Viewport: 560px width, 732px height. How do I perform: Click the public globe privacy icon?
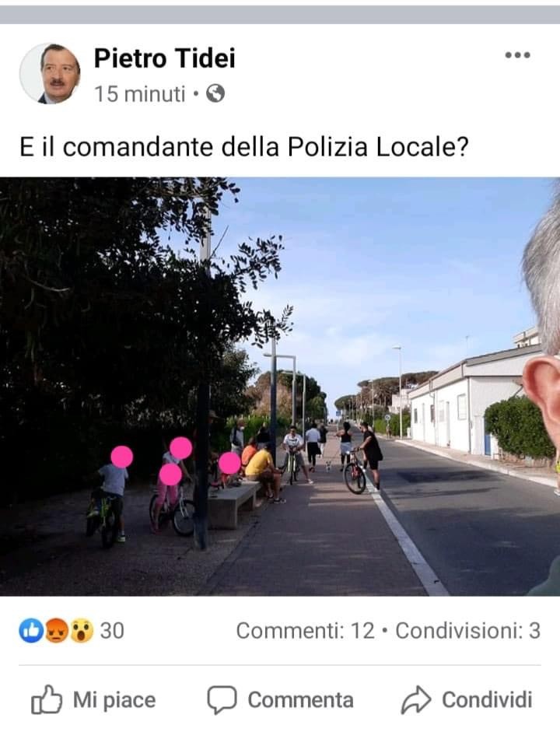coord(215,94)
